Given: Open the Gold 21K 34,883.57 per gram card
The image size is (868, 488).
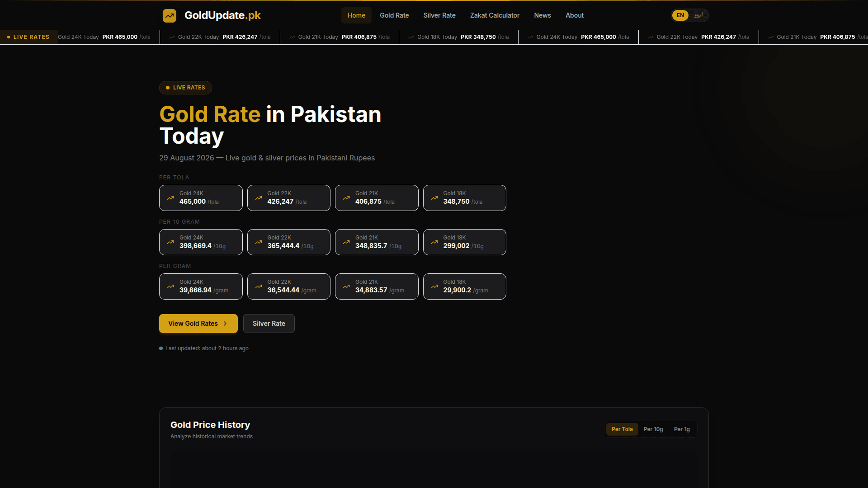Looking at the screenshot, I should pyautogui.click(x=377, y=286).
